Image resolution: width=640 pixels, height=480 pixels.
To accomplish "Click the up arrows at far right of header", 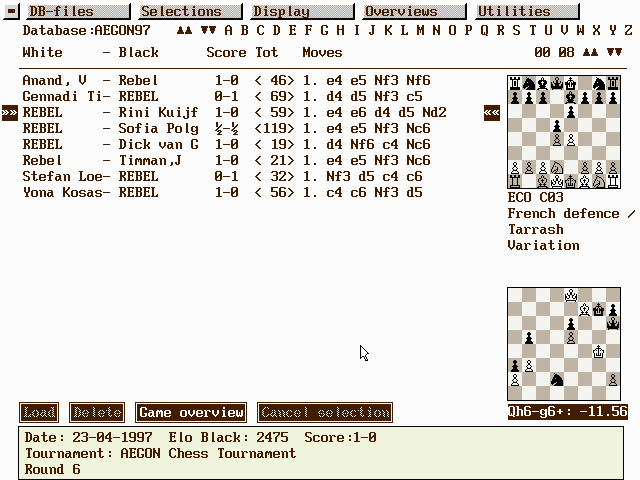I will coord(592,52).
